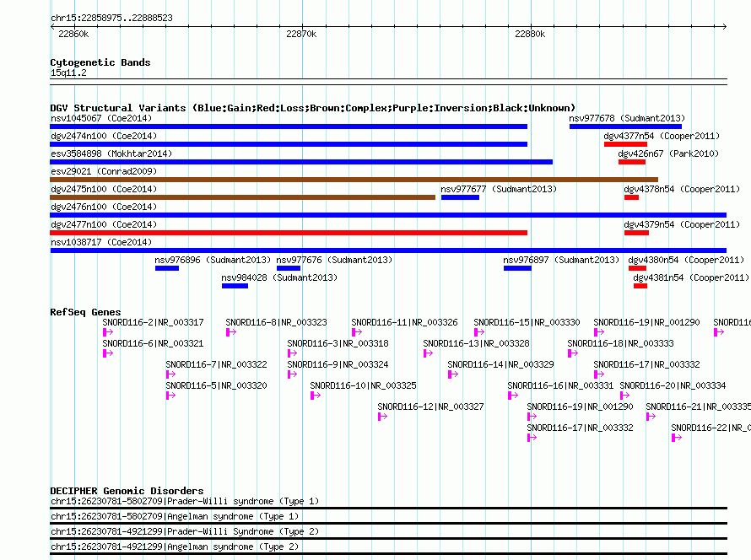Click the 22880k ruler tick label
Viewport: 751px width, 560px height.
[530, 34]
